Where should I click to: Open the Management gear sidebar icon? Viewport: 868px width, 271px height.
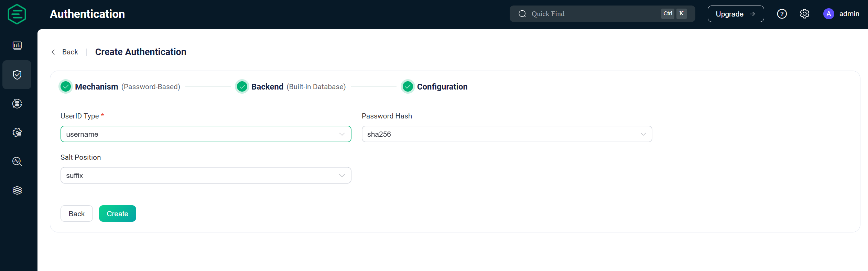[x=17, y=133]
